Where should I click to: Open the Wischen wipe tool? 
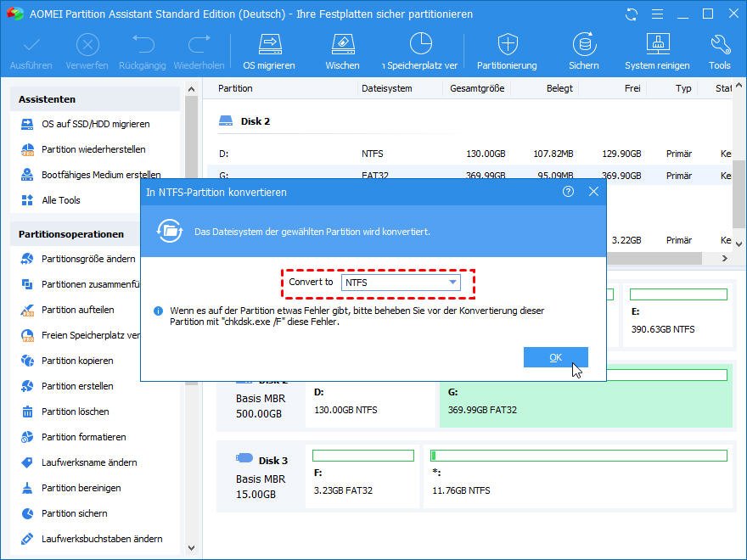coord(343,52)
